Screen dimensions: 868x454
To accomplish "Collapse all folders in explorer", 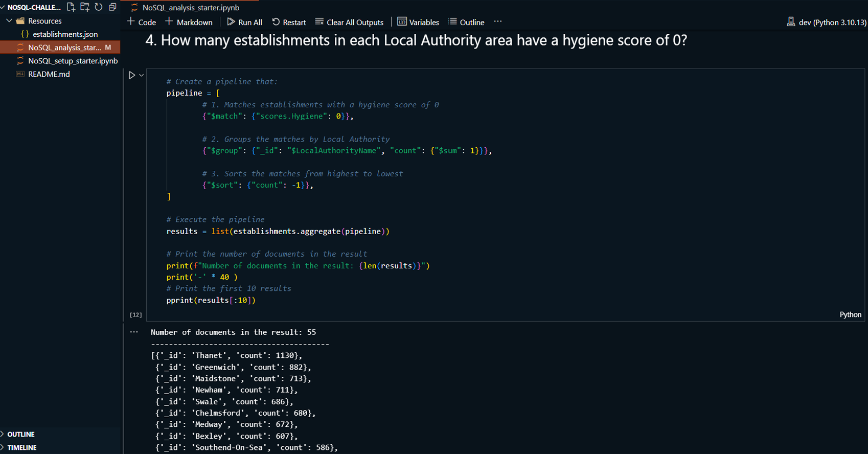I will 112,7.
